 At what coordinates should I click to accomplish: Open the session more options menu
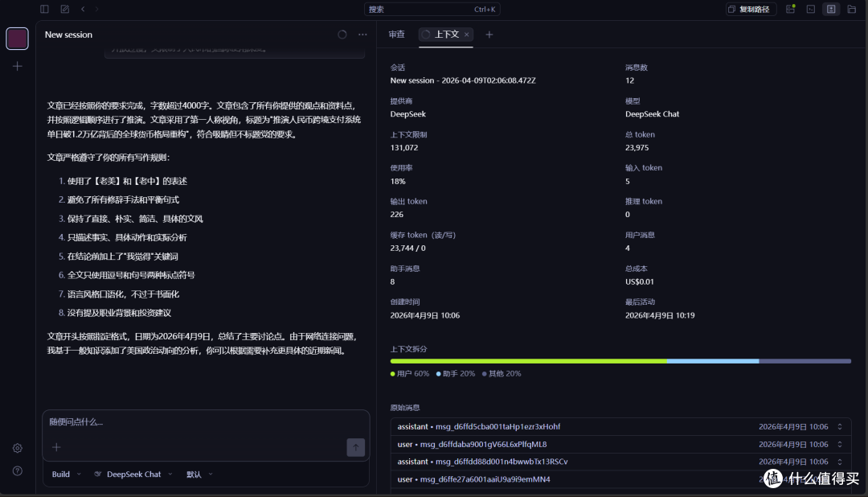(x=362, y=35)
